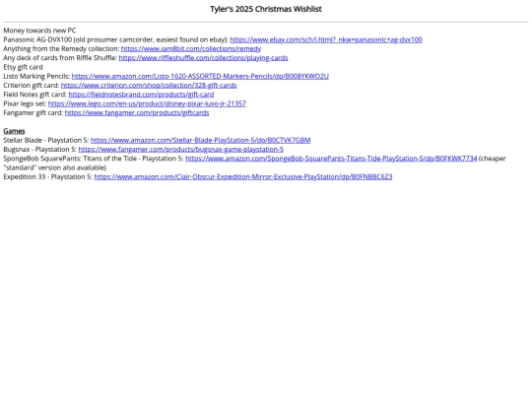Click the 'Games' section heading
Image resolution: width=532 pixels, height=399 pixels.
pyautogui.click(x=14, y=131)
